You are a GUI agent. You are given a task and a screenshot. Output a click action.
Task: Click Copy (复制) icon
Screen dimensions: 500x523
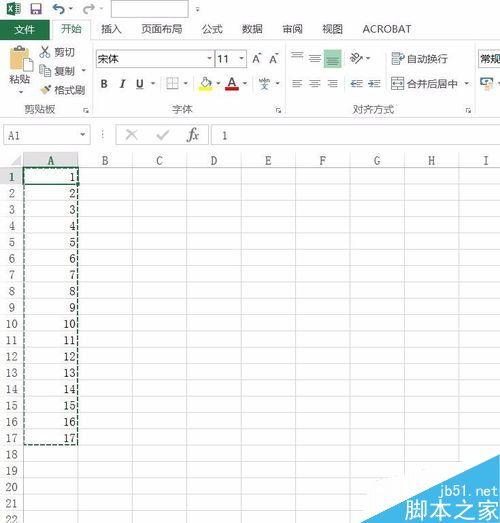(45, 71)
